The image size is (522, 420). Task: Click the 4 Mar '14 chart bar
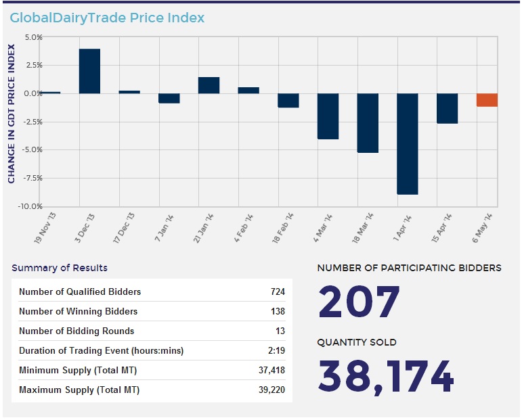(328, 116)
